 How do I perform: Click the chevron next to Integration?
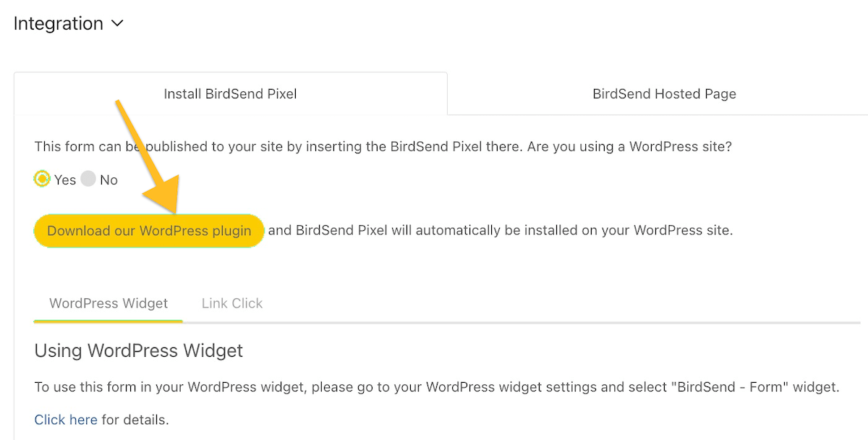coord(117,24)
